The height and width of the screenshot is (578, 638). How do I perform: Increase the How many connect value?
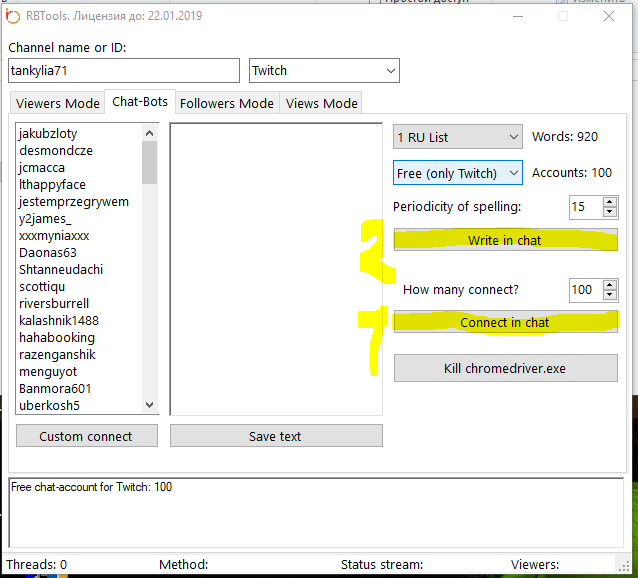click(610, 285)
